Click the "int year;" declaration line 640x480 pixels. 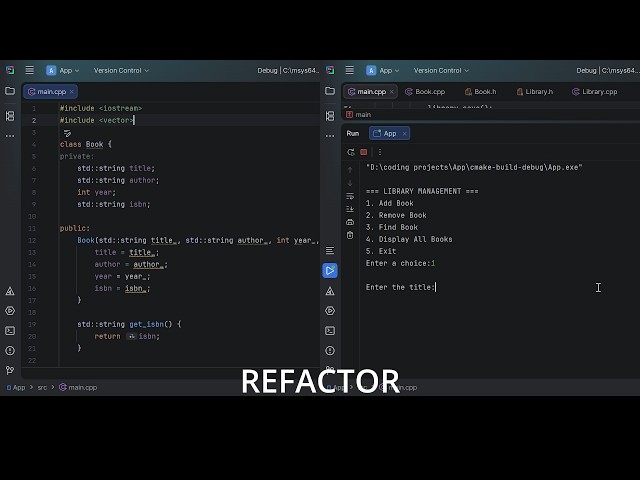[96, 192]
